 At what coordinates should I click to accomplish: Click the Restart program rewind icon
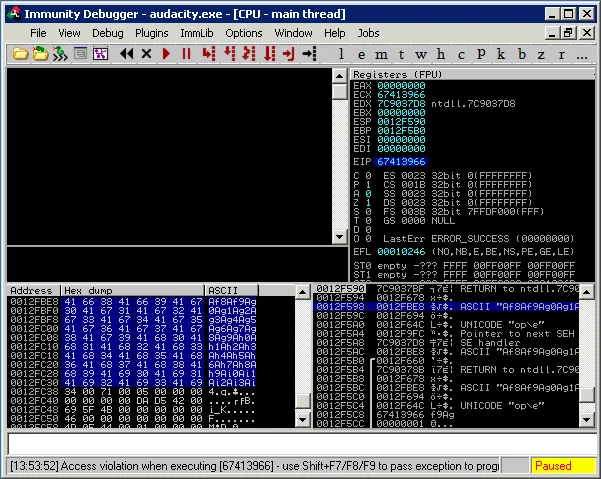[x=127, y=53]
